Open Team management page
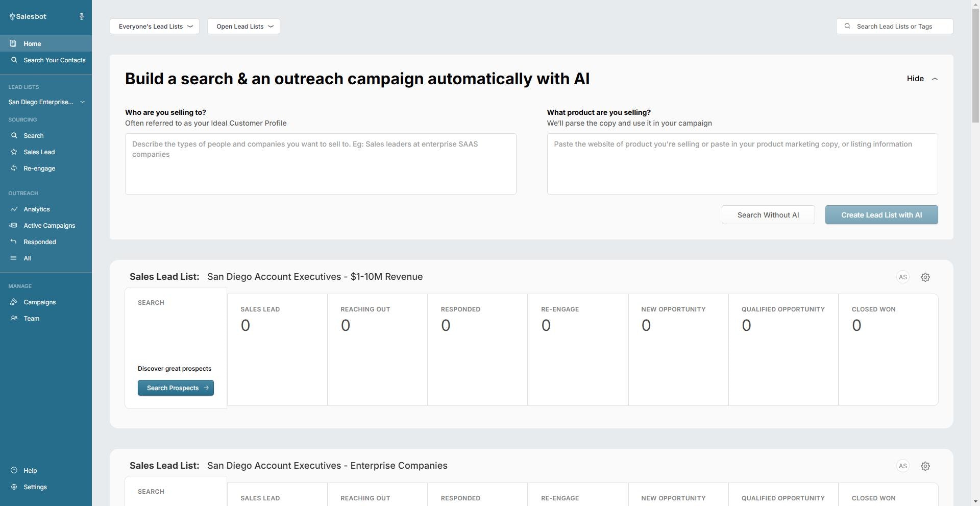Viewport: 980px width, 506px height. point(31,319)
